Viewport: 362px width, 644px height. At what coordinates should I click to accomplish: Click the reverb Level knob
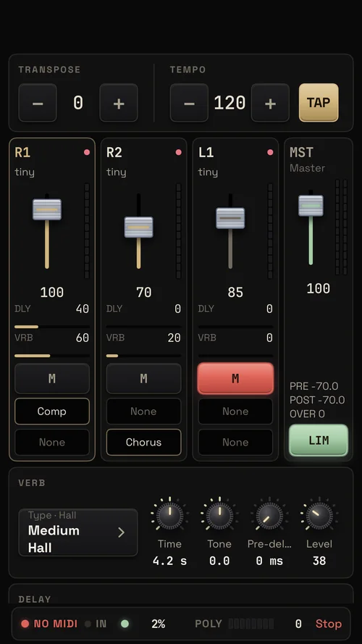coord(319,516)
